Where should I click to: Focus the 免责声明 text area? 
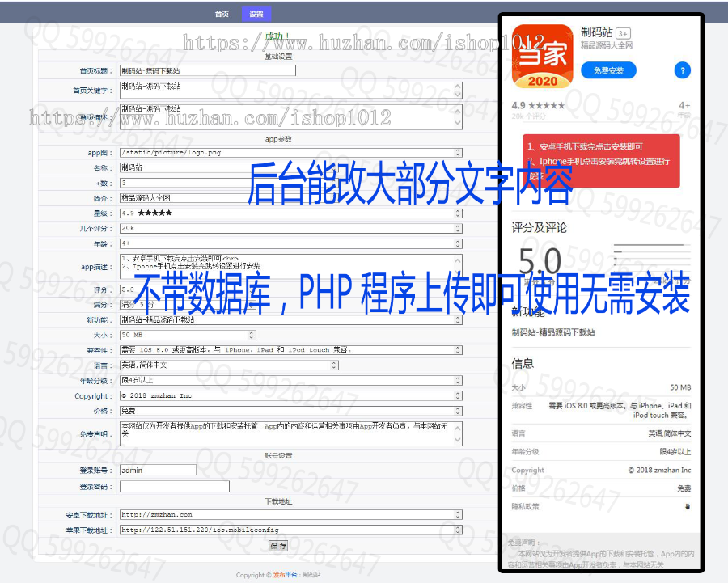(x=291, y=433)
